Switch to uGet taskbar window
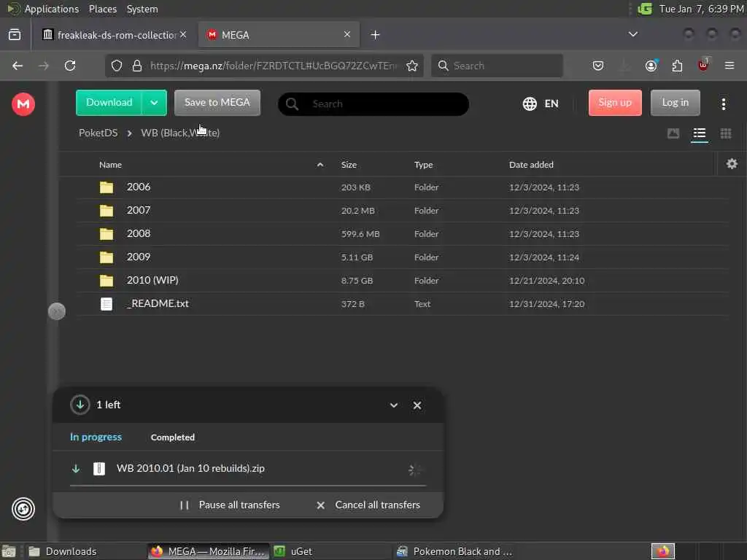The width and height of the screenshot is (747, 560). 331,551
